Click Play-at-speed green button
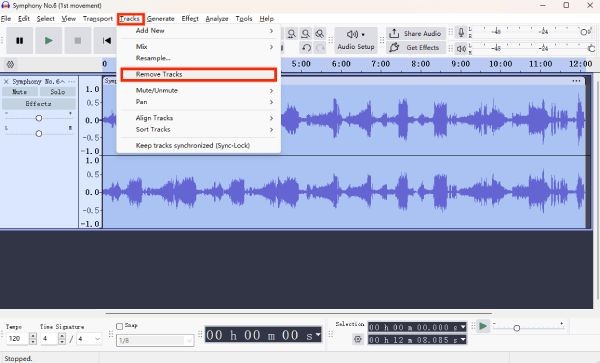The width and height of the screenshot is (600, 363). [x=483, y=326]
